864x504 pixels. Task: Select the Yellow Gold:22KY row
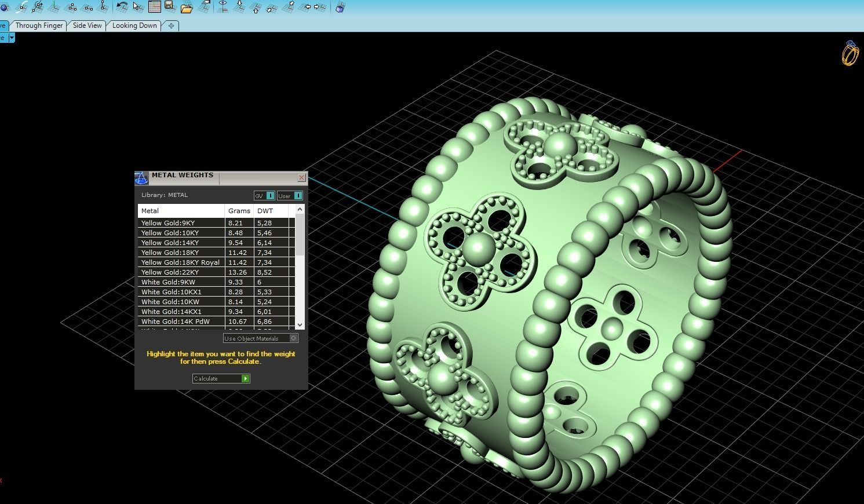(217, 272)
